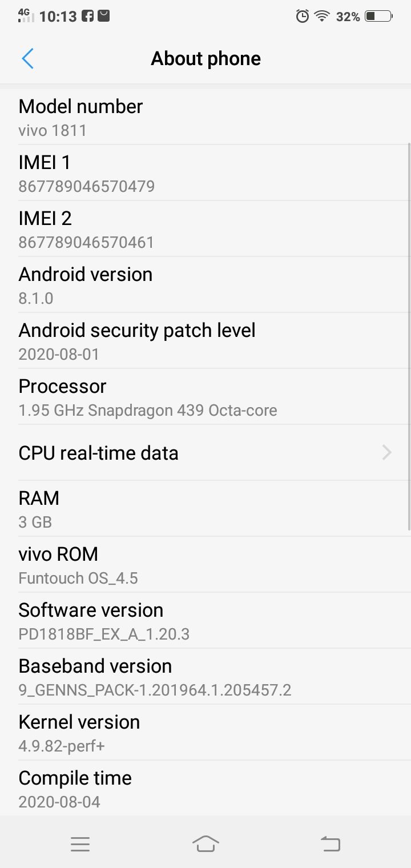Image resolution: width=411 pixels, height=868 pixels.
Task: Tap the 4G signal strength icon
Action: point(26,15)
